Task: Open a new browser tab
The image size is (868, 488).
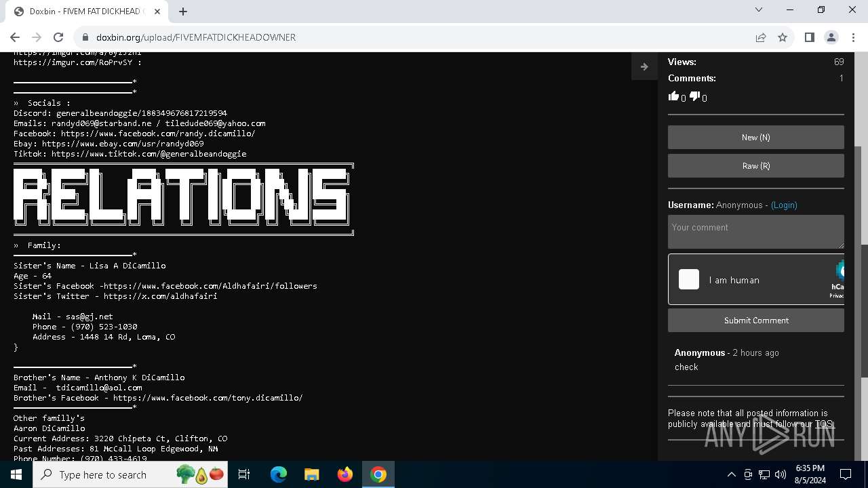Action: [x=183, y=12]
